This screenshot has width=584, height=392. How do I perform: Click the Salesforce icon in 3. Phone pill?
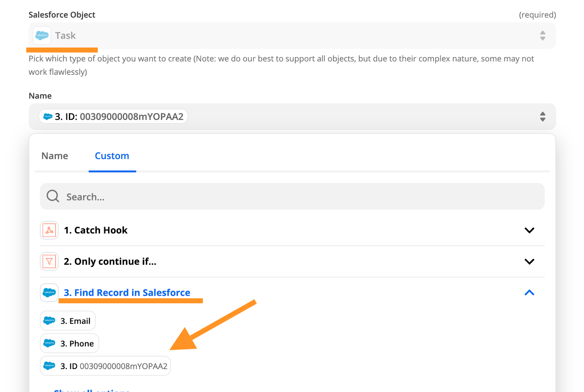coord(49,344)
